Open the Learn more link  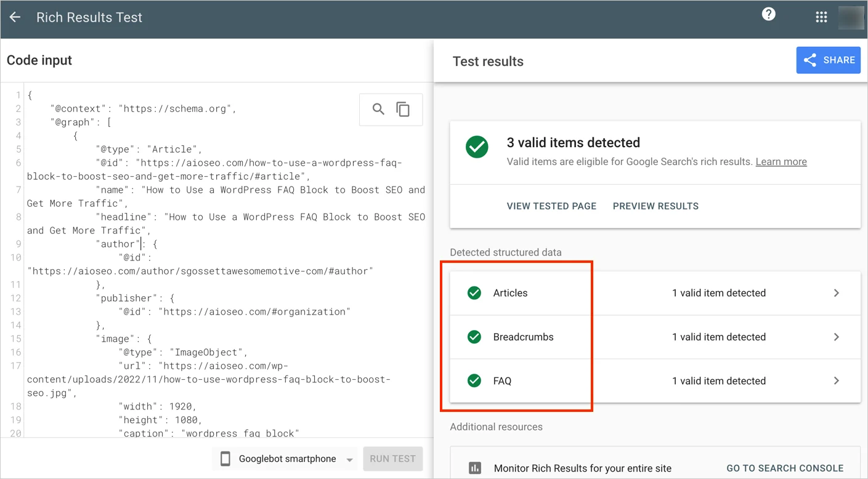781,161
